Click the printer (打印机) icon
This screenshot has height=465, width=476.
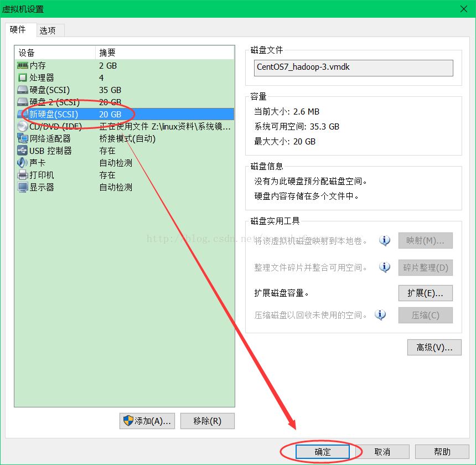click(23, 175)
